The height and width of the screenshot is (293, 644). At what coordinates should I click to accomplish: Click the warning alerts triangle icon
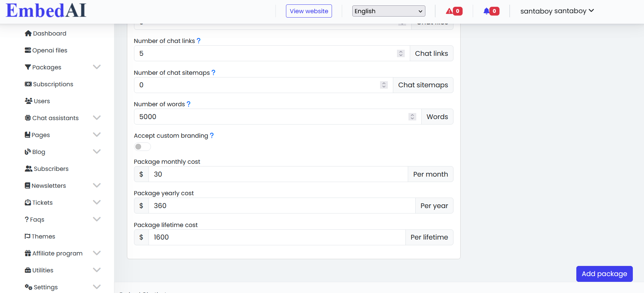pos(449,11)
